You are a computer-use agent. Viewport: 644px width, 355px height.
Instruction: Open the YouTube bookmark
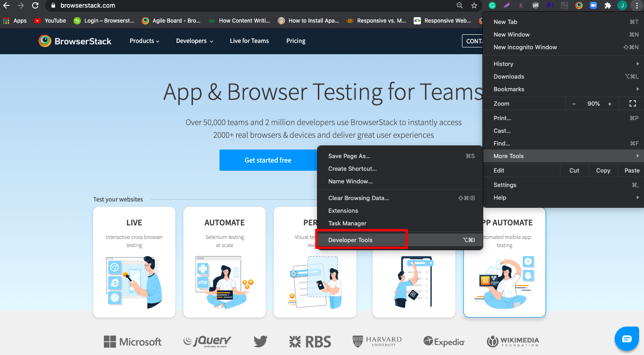pos(50,20)
